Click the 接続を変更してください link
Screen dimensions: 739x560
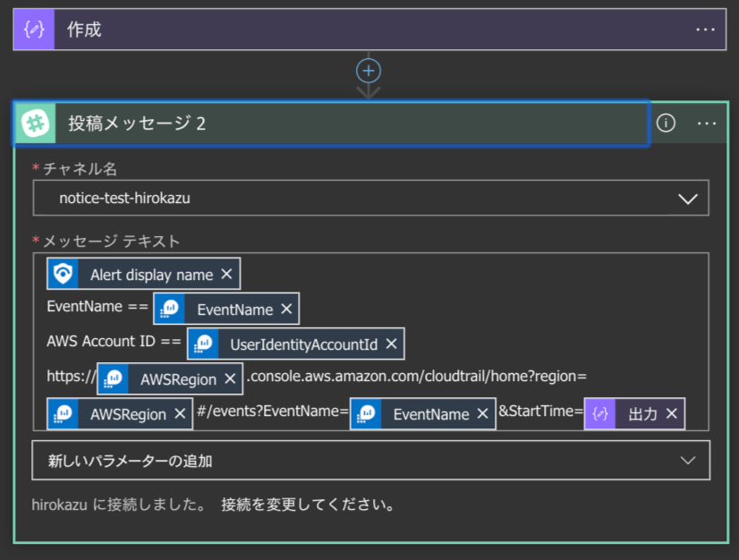point(308,505)
